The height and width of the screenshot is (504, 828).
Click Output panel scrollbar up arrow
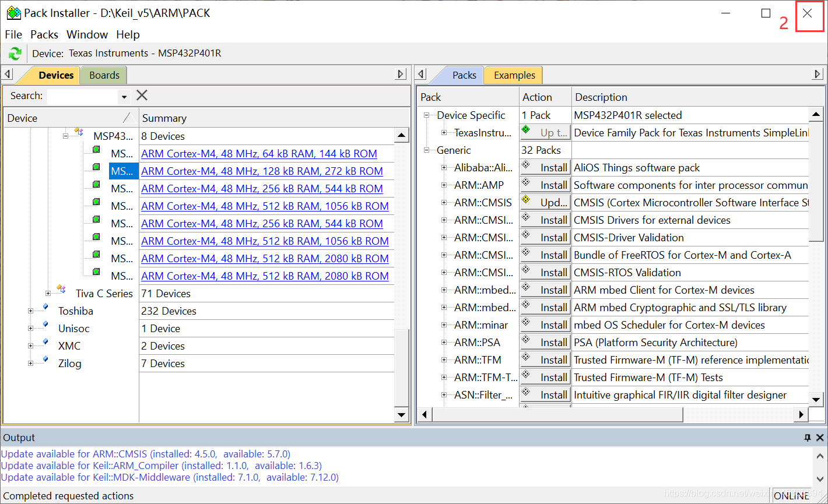(x=820, y=457)
